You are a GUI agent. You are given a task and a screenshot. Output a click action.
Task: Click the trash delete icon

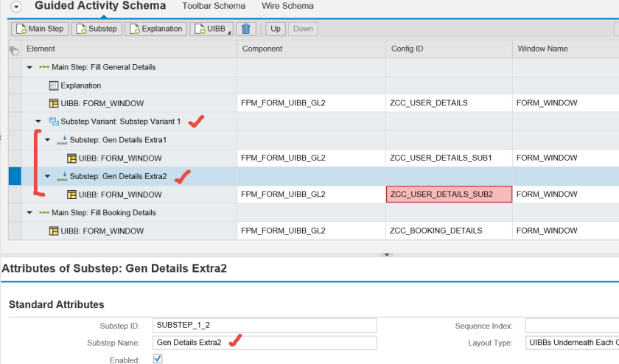[x=246, y=29]
